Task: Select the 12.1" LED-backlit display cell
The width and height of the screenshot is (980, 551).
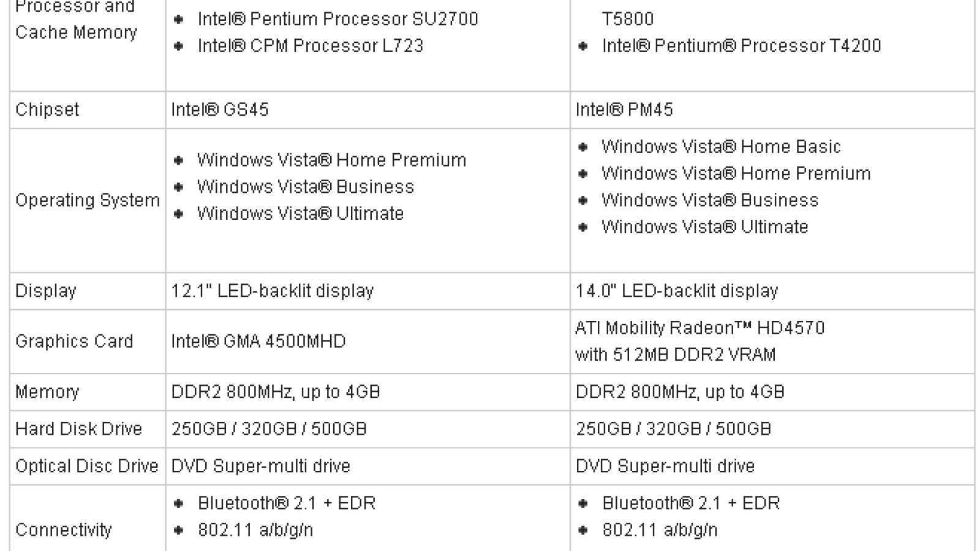Action: (x=272, y=291)
